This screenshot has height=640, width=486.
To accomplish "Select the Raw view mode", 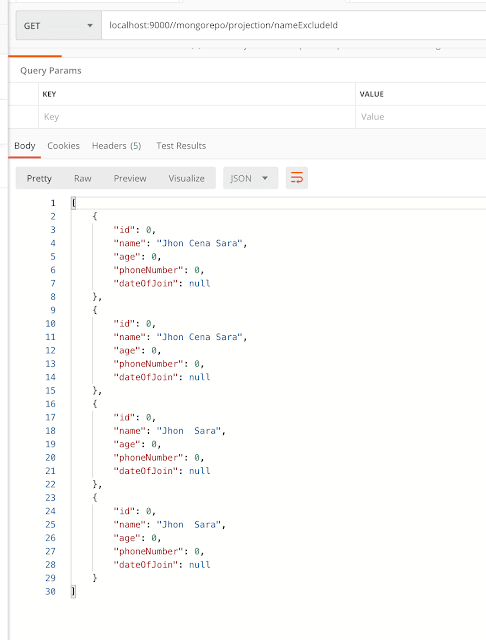I will pyautogui.click(x=82, y=178).
